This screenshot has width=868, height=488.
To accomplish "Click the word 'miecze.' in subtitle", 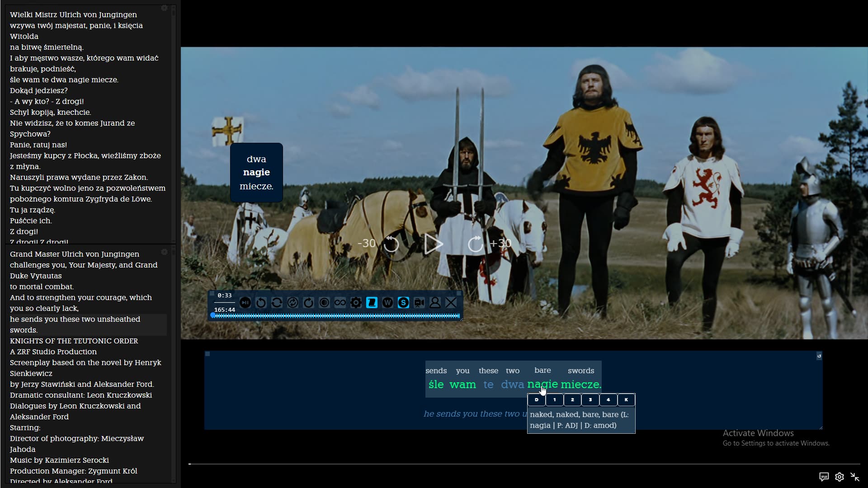I will coord(581,385).
